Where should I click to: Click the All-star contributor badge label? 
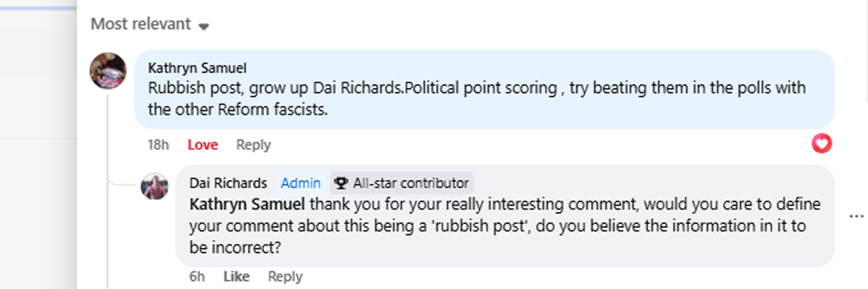pos(411,183)
